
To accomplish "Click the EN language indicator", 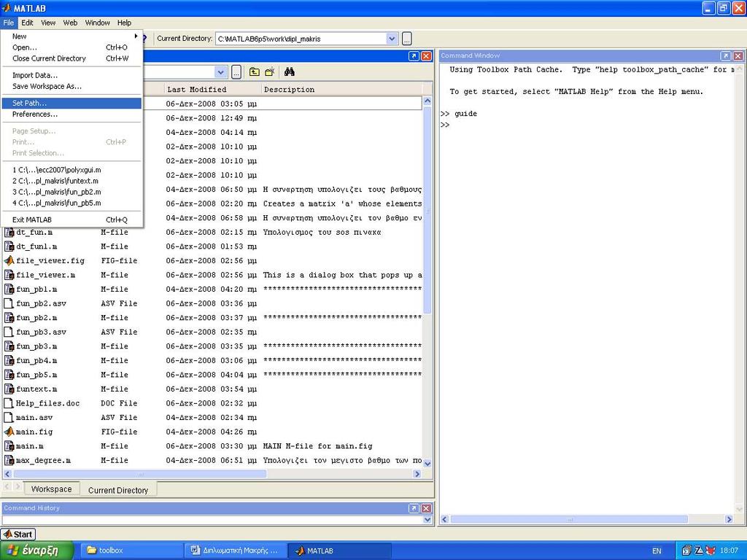I will 657,551.
